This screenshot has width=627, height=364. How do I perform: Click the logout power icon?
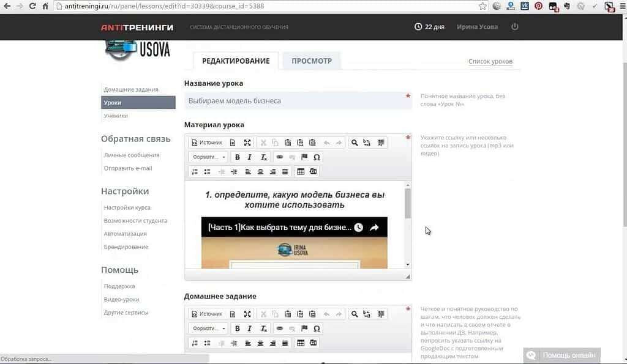coord(514,27)
